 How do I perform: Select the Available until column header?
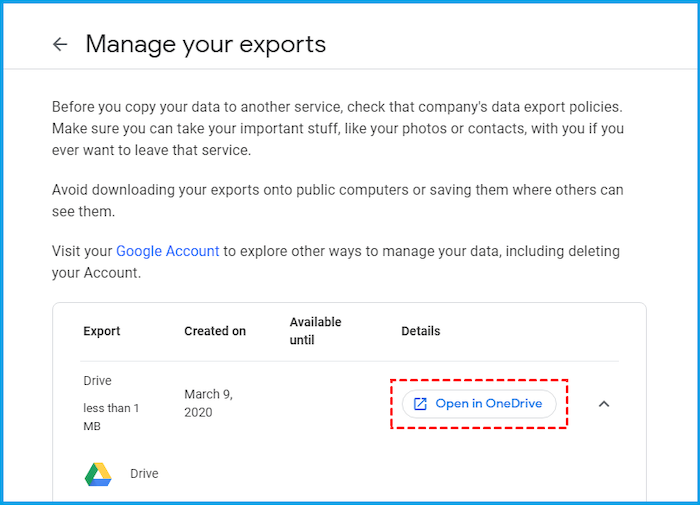[x=315, y=331]
